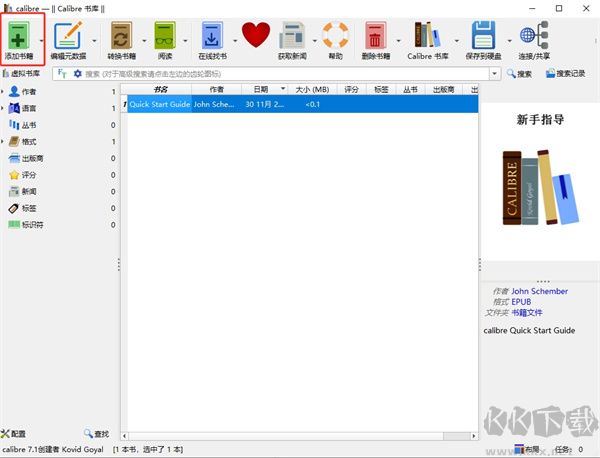
Task: Open Saved searches (搜索记录) button
Action: 566,73
